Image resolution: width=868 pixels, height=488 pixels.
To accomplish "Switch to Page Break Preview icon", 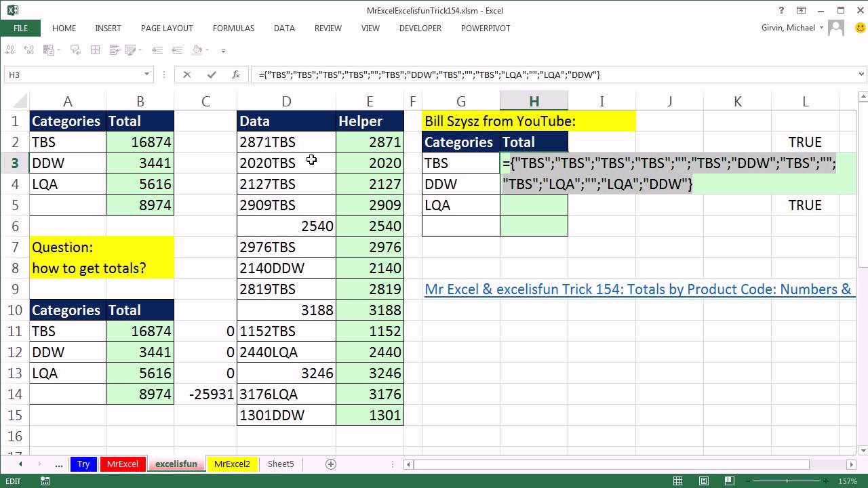I will click(x=730, y=481).
